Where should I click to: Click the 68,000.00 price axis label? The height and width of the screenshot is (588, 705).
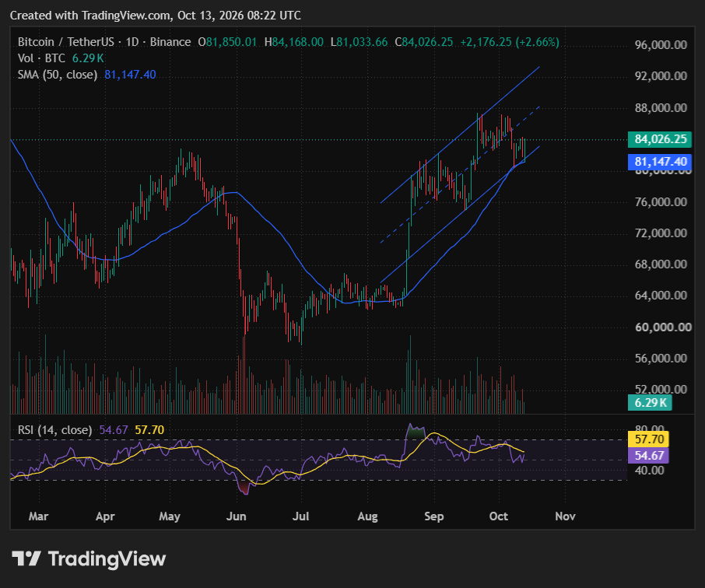pyautogui.click(x=661, y=264)
